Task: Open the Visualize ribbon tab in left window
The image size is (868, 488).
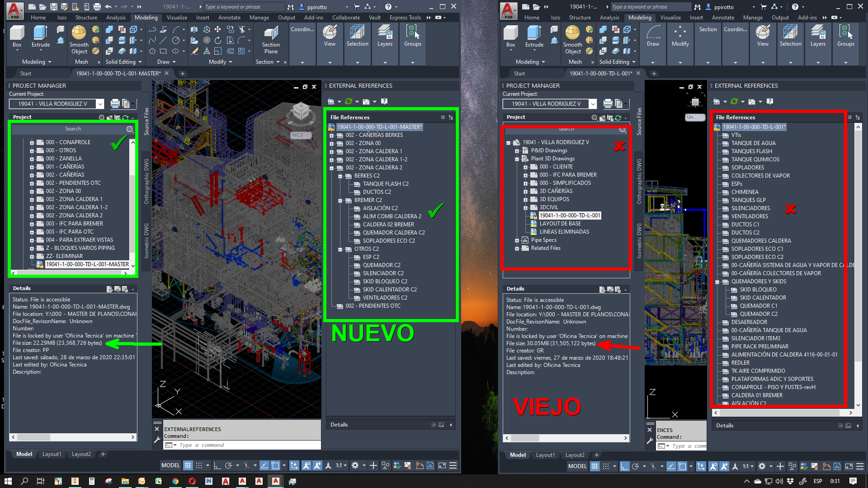Action: tap(177, 18)
